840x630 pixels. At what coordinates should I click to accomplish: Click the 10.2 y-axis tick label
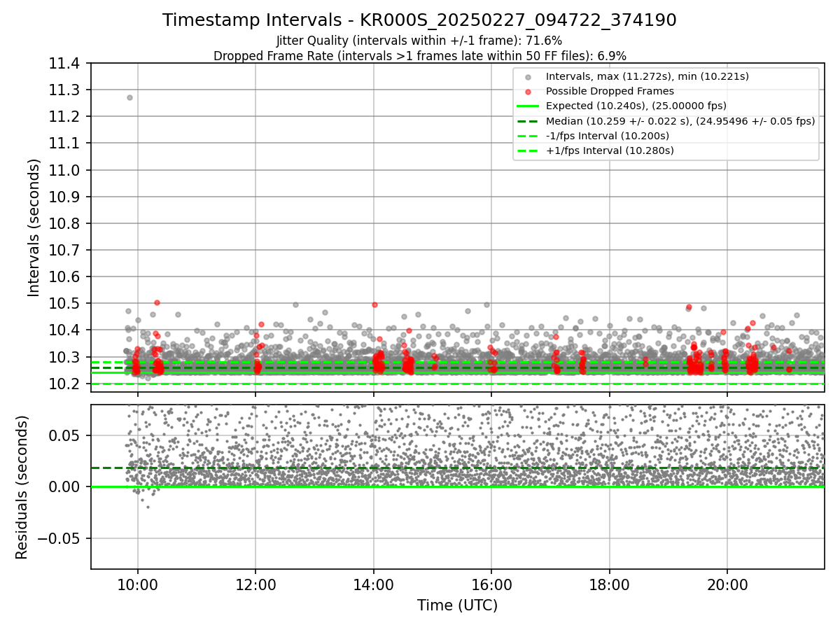click(x=66, y=384)
